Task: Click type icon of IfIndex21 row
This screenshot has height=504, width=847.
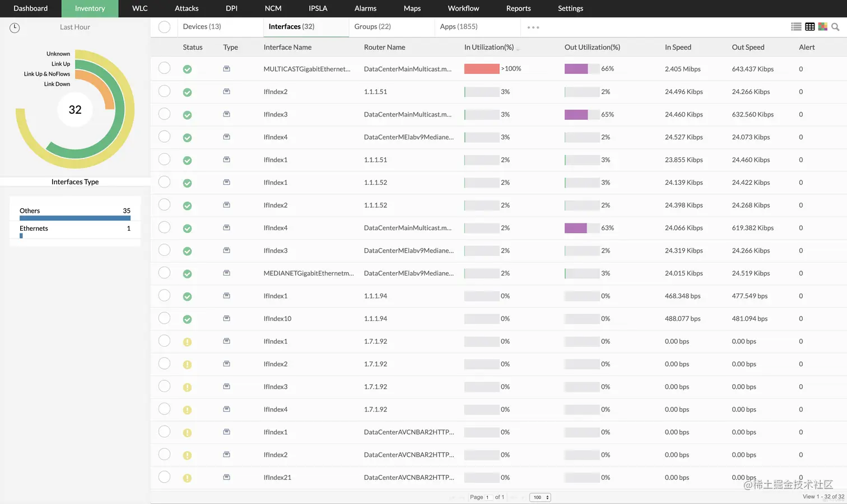Action: (x=227, y=478)
